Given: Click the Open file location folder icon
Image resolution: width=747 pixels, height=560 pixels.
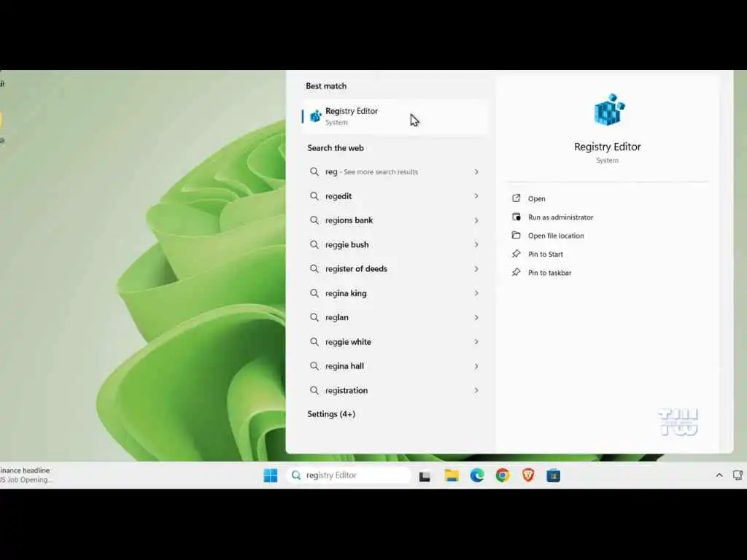Looking at the screenshot, I should [516, 236].
